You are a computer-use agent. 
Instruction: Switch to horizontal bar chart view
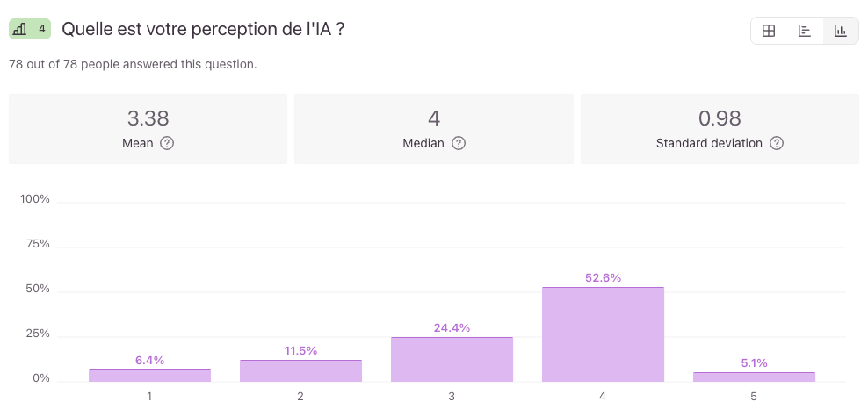(805, 31)
